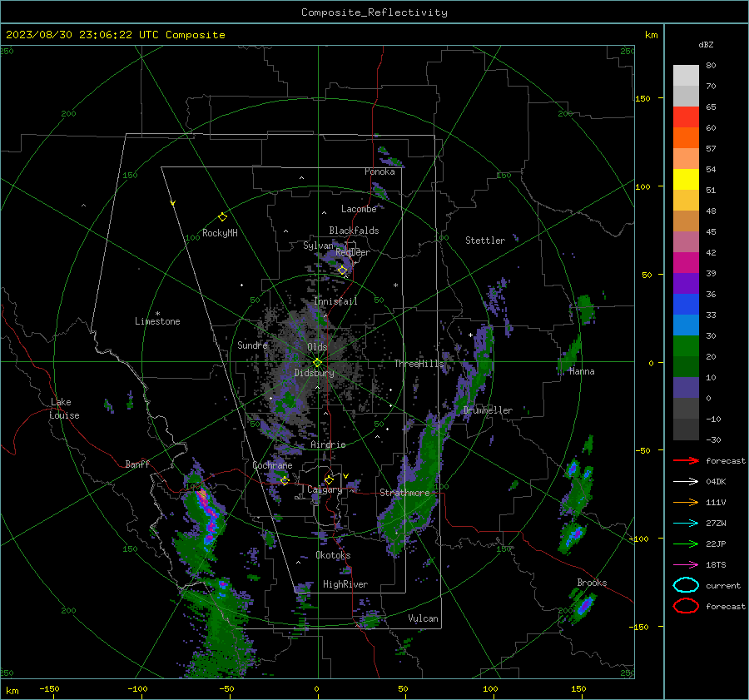
Task: Click the Okotoks town label
Action: click(333, 555)
